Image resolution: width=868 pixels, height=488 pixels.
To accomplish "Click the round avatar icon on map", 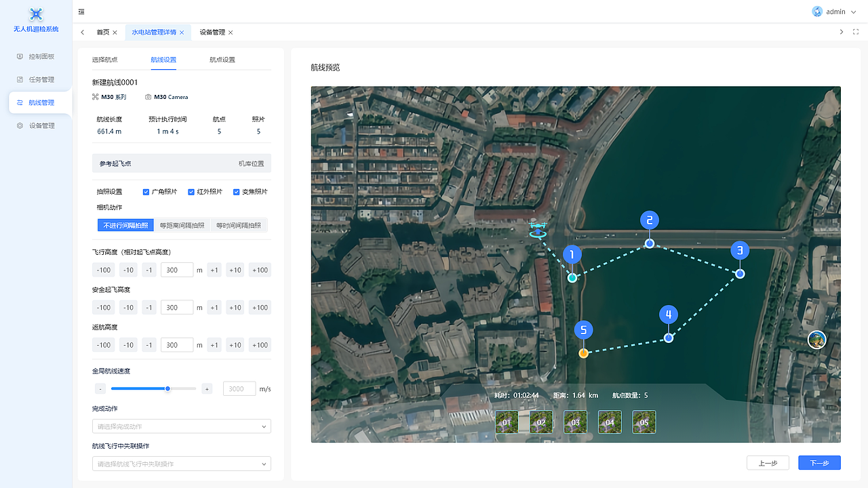I will tap(817, 340).
